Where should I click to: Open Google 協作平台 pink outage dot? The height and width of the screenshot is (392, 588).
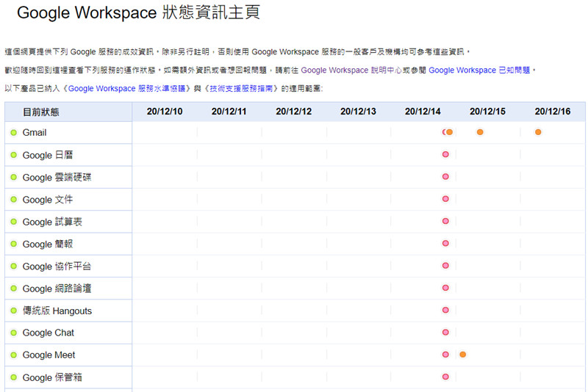(445, 266)
